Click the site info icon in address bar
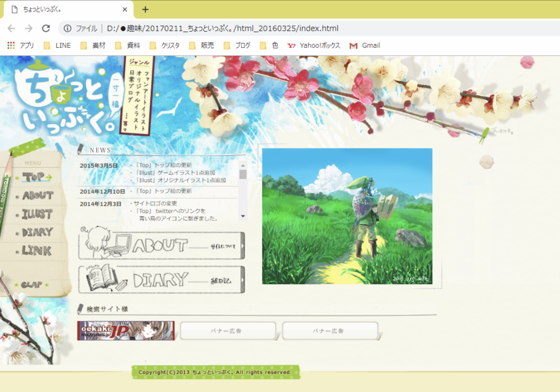This screenshot has width=560, height=392. click(68, 28)
